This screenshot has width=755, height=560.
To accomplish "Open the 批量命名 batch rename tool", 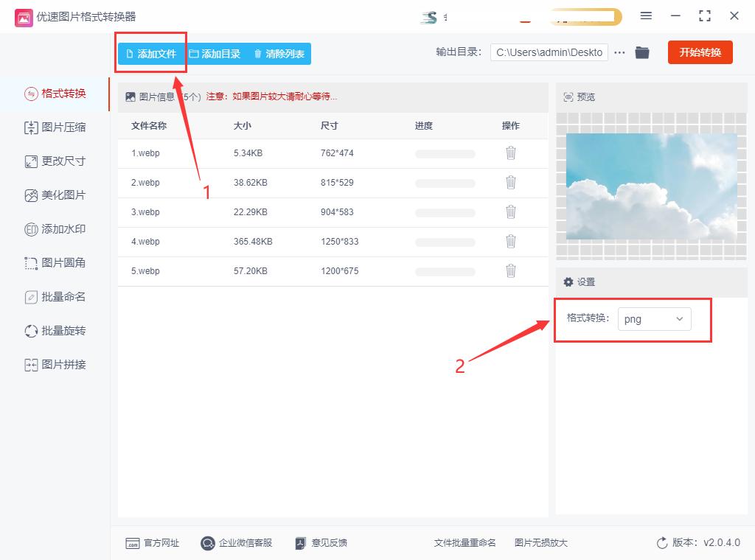I will point(55,297).
